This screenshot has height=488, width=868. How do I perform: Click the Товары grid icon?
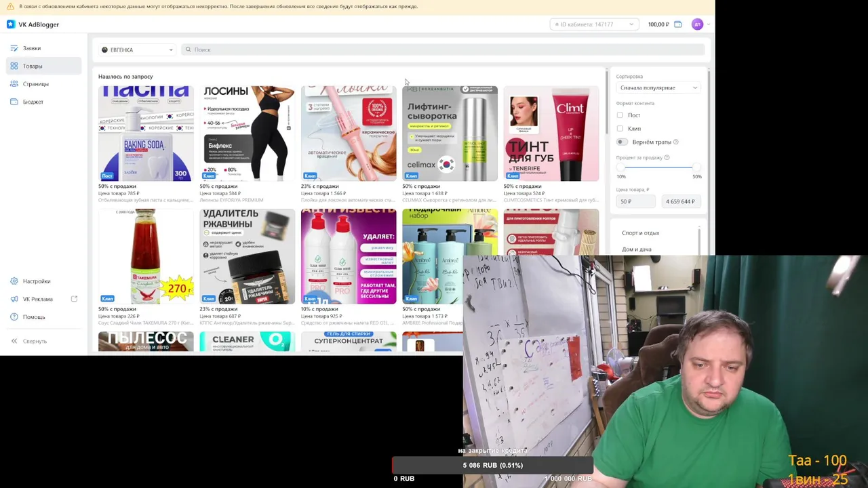pos(14,66)
